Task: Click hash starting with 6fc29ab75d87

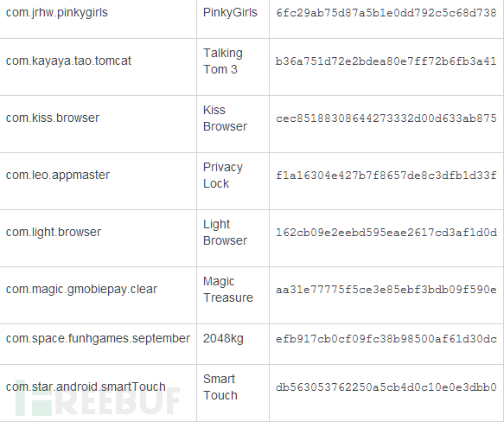Action: [386, 13]
